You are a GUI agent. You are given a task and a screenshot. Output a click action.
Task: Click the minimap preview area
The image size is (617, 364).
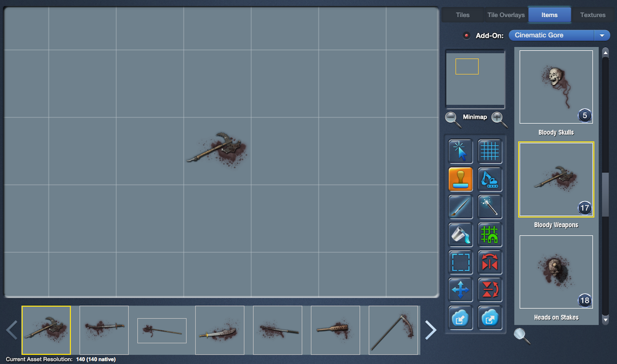[x=475, y=79]
